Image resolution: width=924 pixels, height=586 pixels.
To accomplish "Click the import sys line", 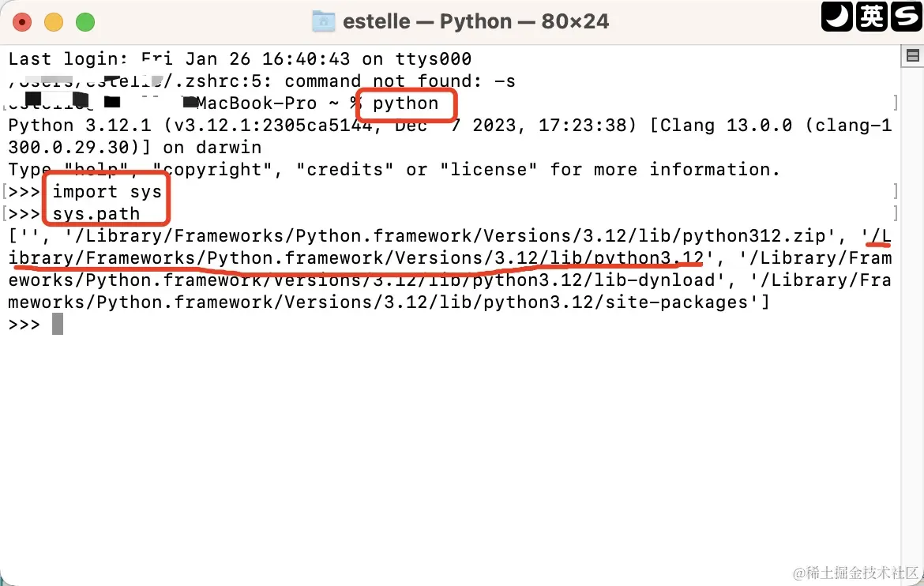I will (107, 192).
